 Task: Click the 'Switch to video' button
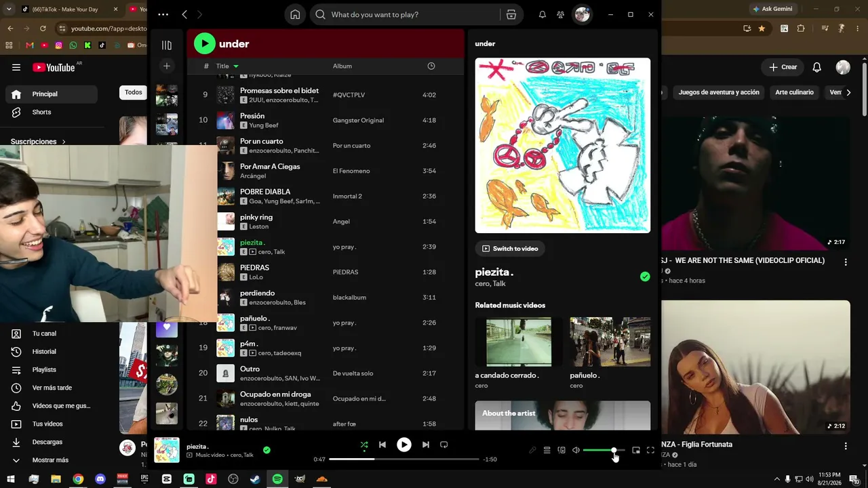tap(510, 249)
